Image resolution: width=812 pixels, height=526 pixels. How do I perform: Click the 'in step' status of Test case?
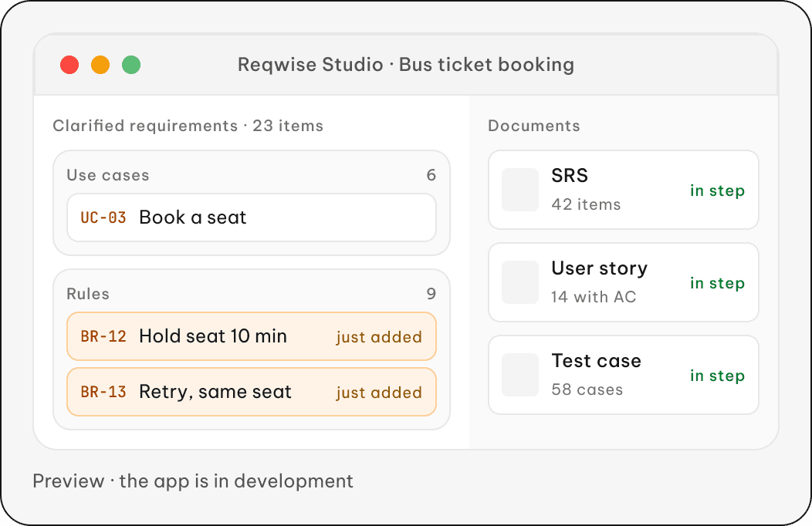point(717,376)
